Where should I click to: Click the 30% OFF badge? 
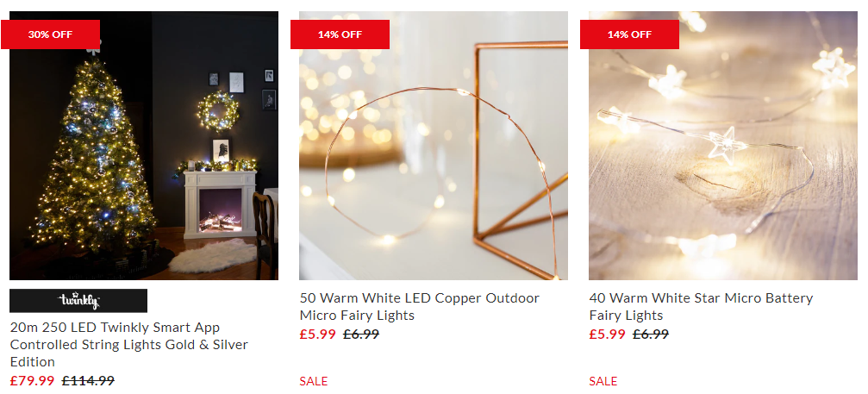(50, 34)
